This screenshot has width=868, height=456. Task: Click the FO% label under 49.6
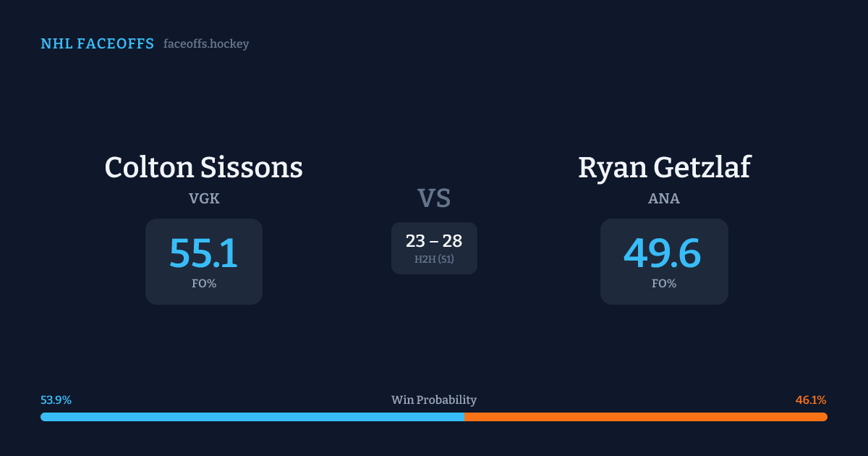pos(664,284)
